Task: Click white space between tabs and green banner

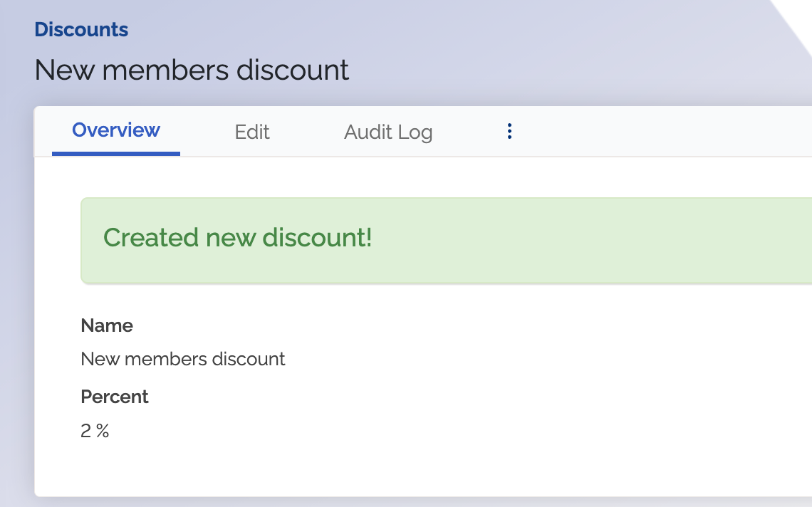Action: pos(415,177)
